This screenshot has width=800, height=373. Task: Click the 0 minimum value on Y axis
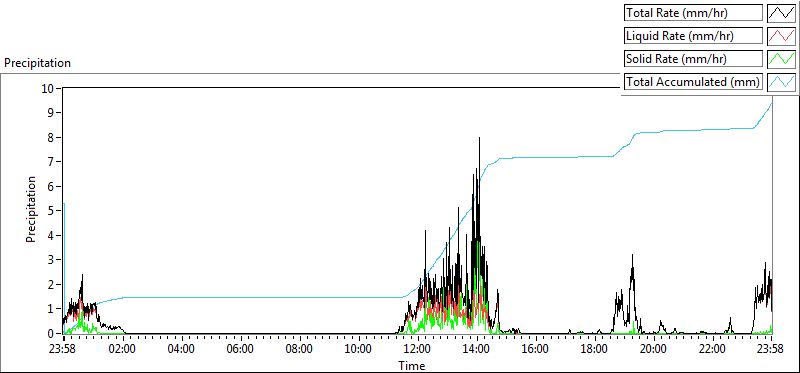click(x=51, y=334)
